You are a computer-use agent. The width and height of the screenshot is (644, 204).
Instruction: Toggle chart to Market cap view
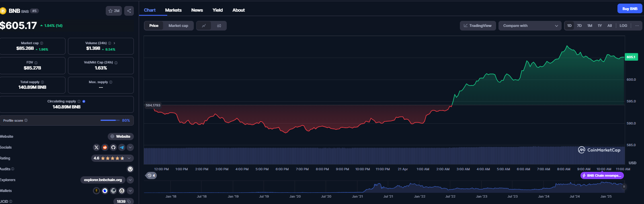(178, 26)
